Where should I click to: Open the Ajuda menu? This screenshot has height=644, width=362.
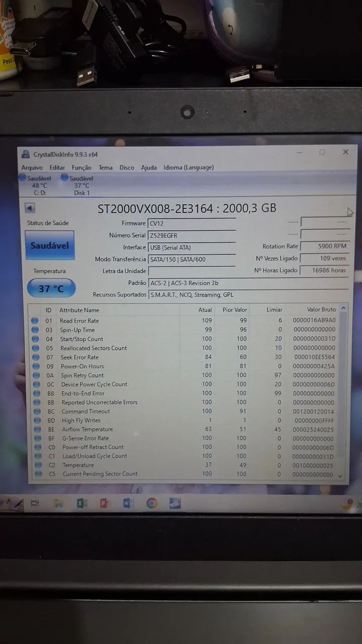tap(149, 168)
